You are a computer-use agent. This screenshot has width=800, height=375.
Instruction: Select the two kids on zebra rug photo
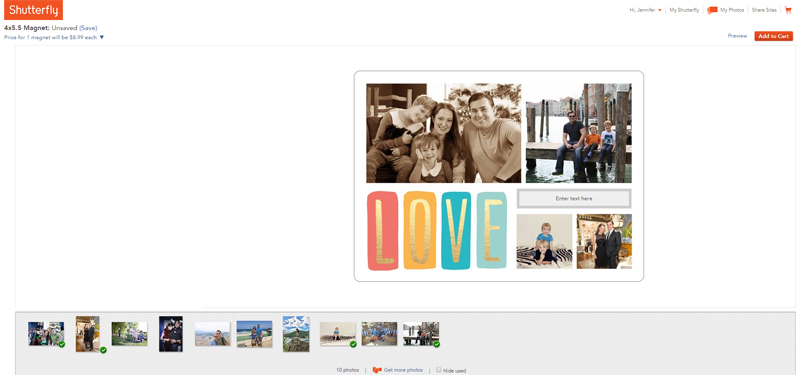544,241
